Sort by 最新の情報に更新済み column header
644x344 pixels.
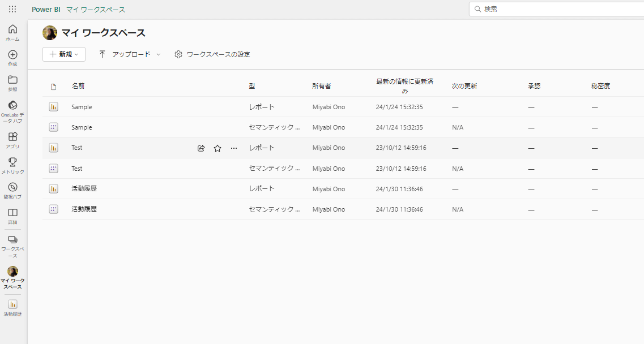404,86
